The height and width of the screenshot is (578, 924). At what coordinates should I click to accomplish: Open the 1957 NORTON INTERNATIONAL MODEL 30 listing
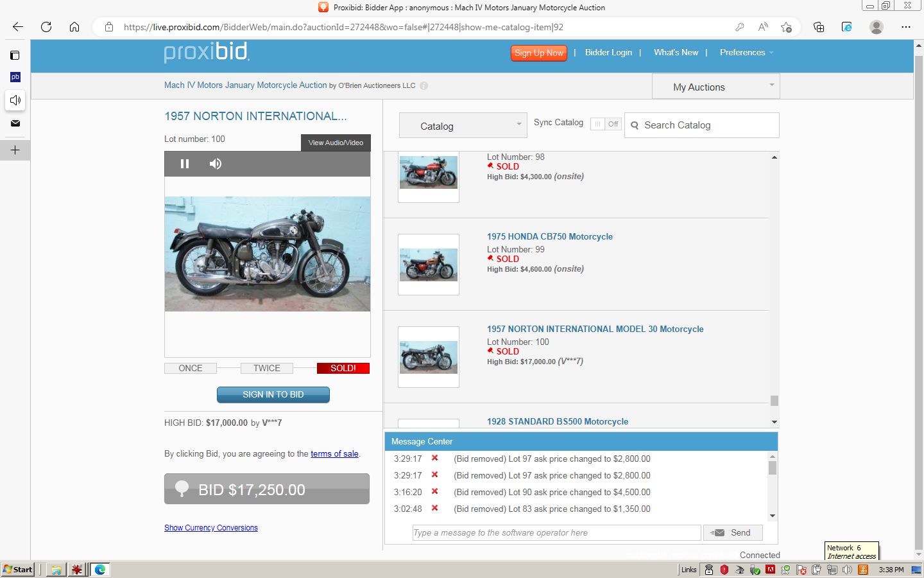(x=595, y=329)
